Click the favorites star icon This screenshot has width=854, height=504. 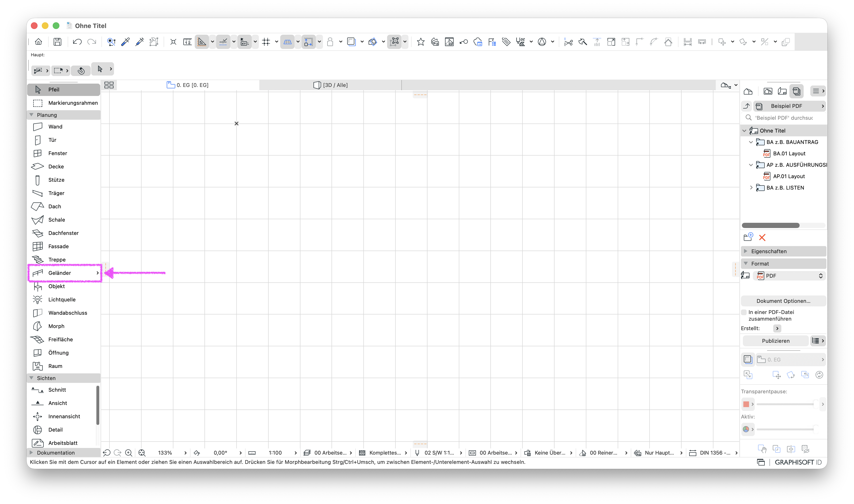420,42
